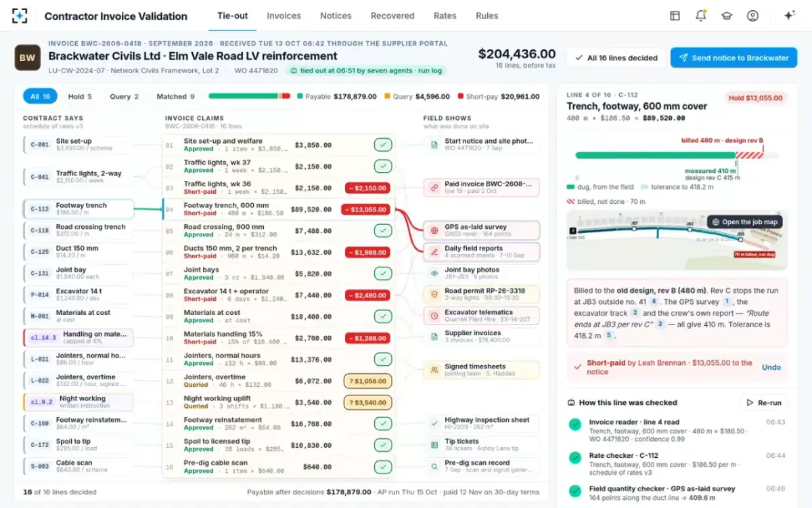Click the ?$1,056.00 query badge
The height and width of the screenshot is (508, 812).
point(367,381)
